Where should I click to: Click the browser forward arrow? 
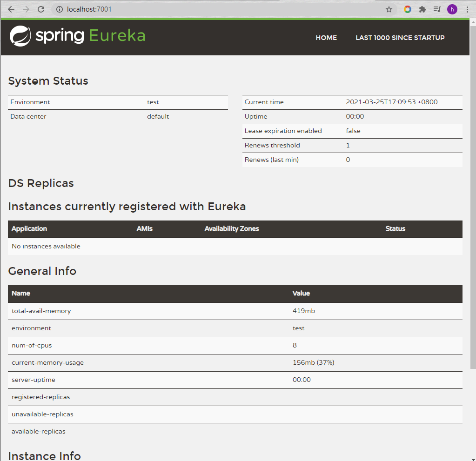pyautogui.click(x=26, y=9)
